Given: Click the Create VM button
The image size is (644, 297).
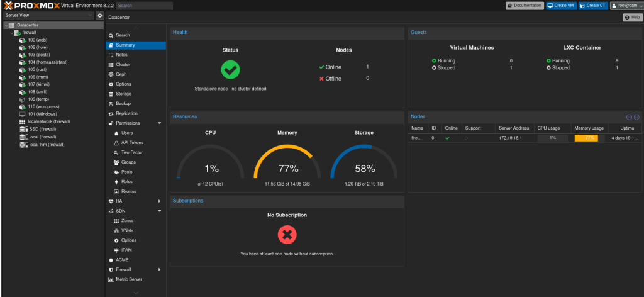Looking at the screenshot, I should point(561,5).
